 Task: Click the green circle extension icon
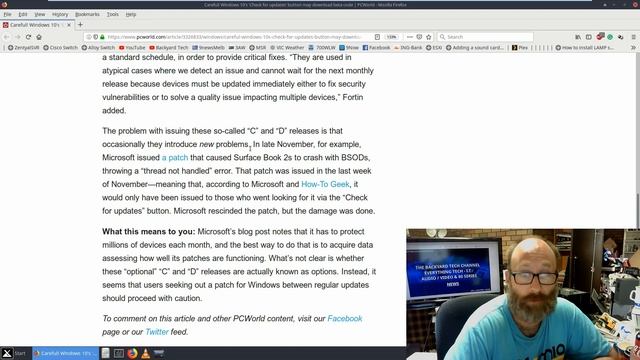tap(610, 37)
